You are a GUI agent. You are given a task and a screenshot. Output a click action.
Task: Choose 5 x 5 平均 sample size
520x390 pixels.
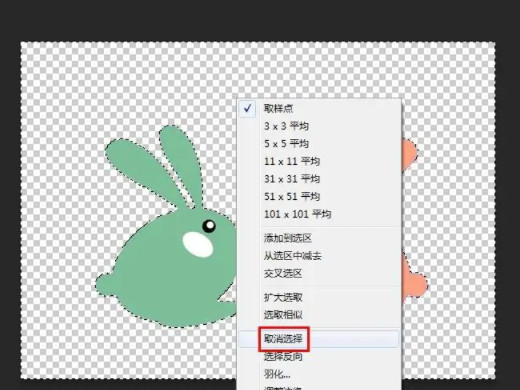pyautogui.click(x=319, y=144)
